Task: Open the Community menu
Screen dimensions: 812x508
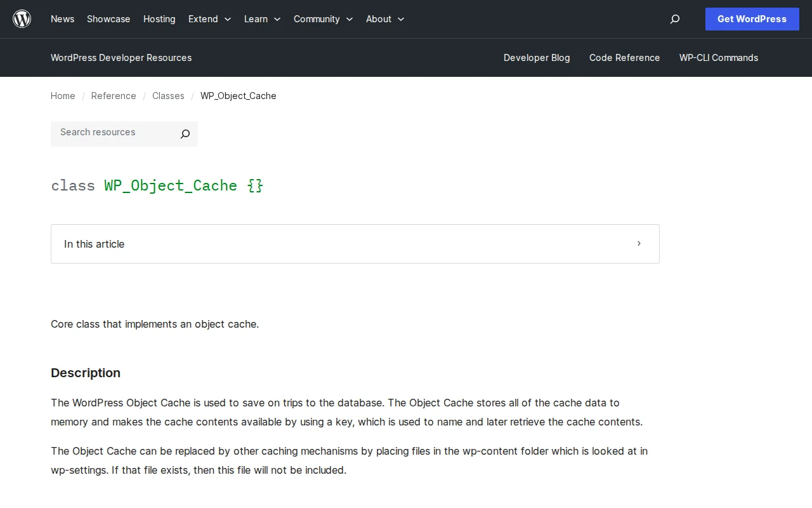Action: (x=317, y=19)
